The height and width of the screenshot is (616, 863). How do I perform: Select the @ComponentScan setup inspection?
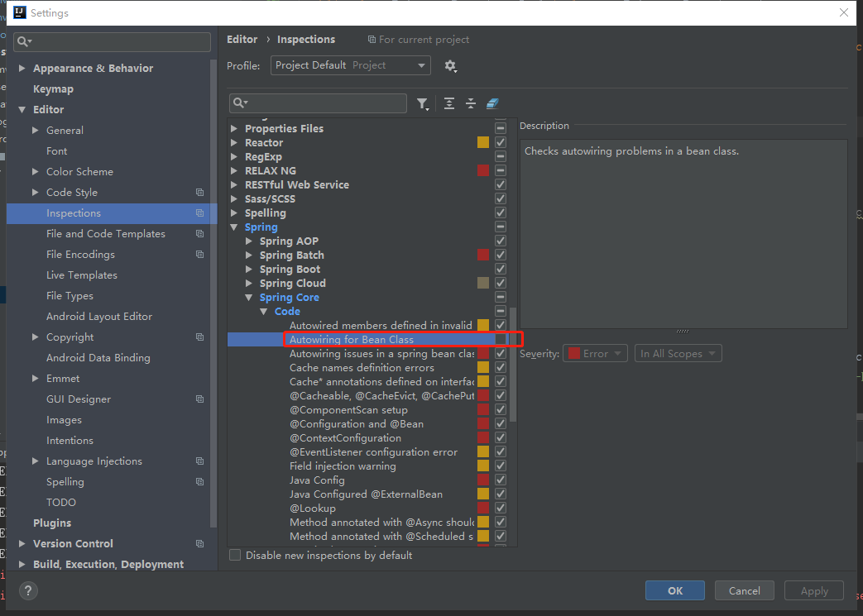point(348,410)
